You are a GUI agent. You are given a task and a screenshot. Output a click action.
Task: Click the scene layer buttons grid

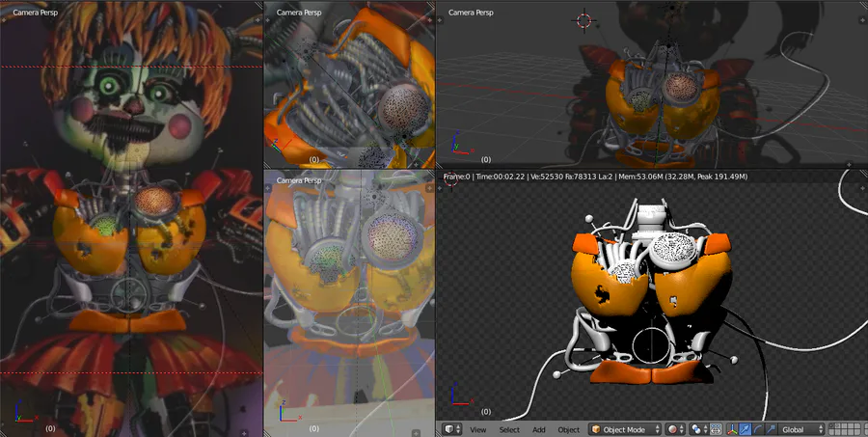[x=845, y=429]
